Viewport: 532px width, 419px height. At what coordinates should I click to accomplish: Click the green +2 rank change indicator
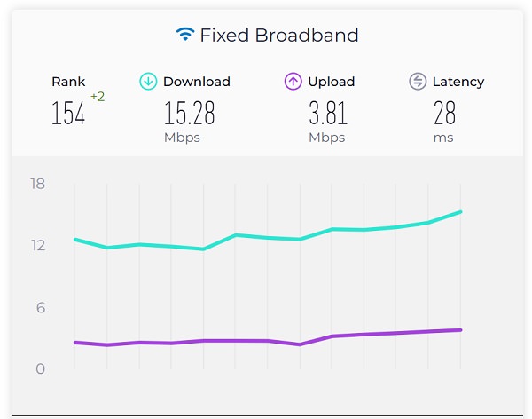click(x=98, y=97)
